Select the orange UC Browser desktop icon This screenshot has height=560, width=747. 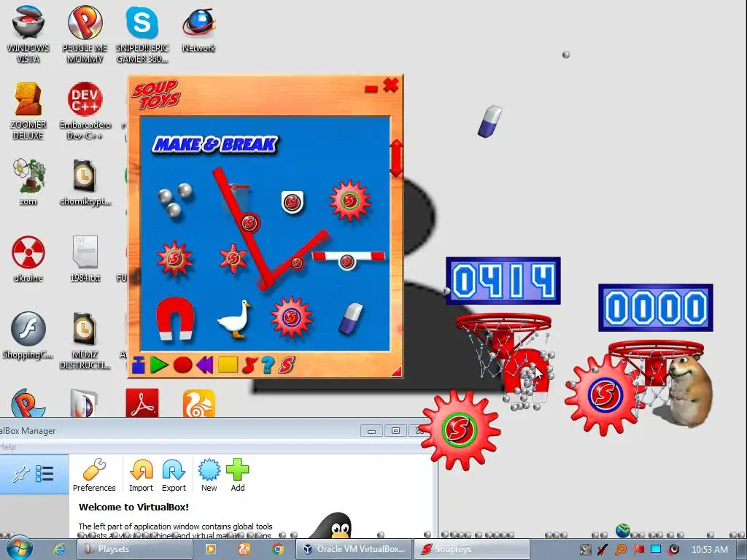coord(198,403)
